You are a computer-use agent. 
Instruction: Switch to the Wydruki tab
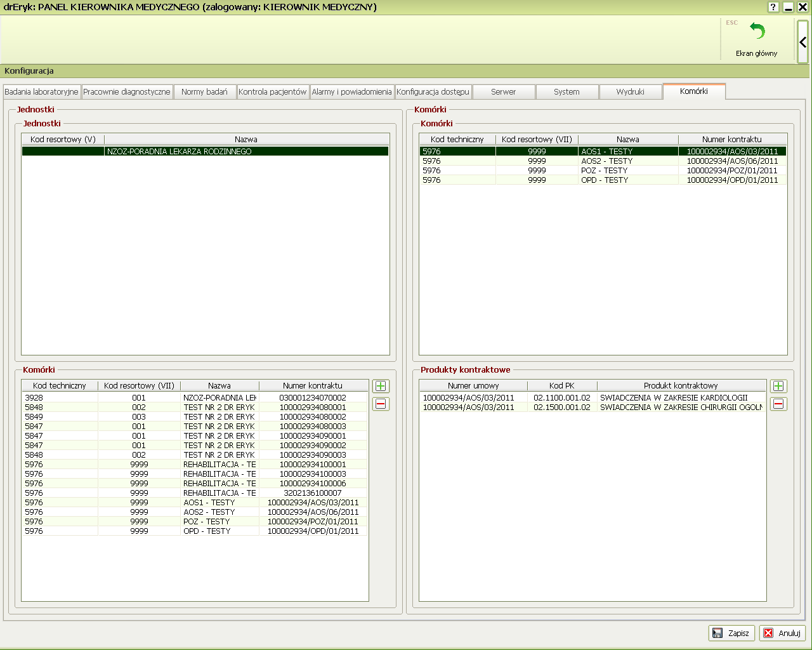(x=631, y=92)
